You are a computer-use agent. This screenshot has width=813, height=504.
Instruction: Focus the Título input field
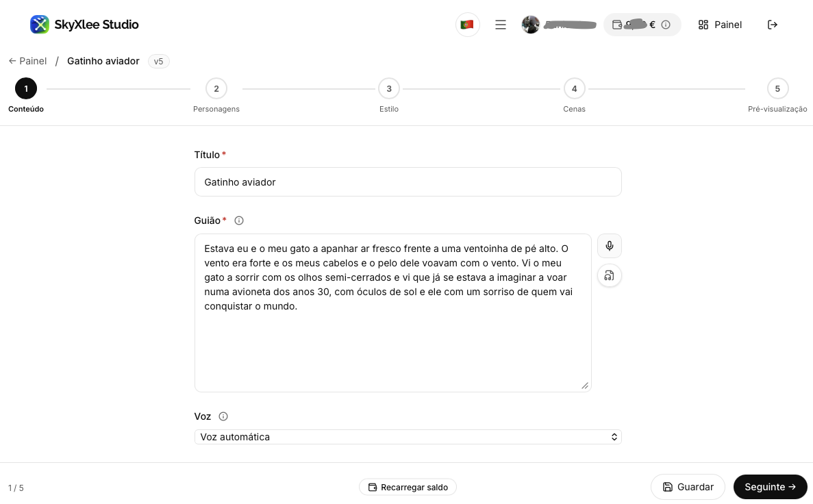(408, 182)
